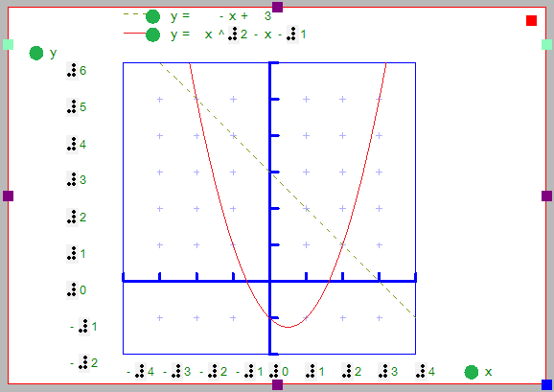The width and height of the screenshot is (554, 392).
Task: Select the y-axis tick label 1
Action: (x=77, y=254)
